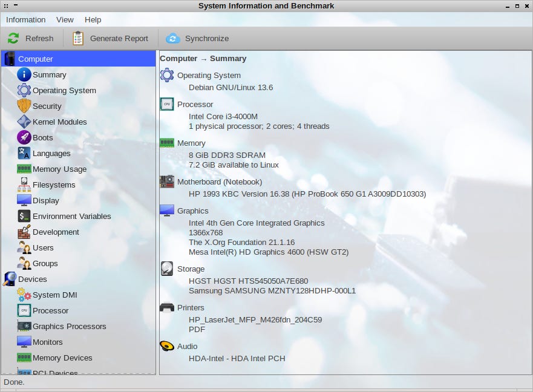
Task: Select the Filesystems icon
Action: (x=24, y=185)
